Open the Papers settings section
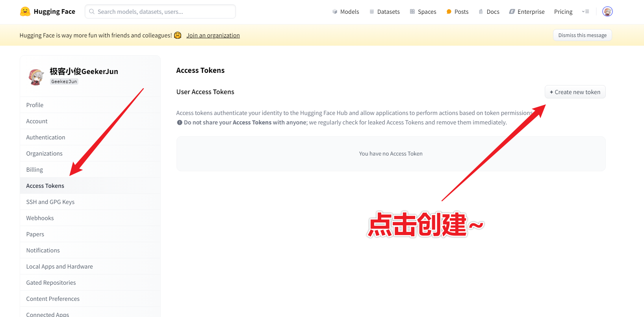The width and height of the screenshot is (644, 317). [x=90, y=234]
